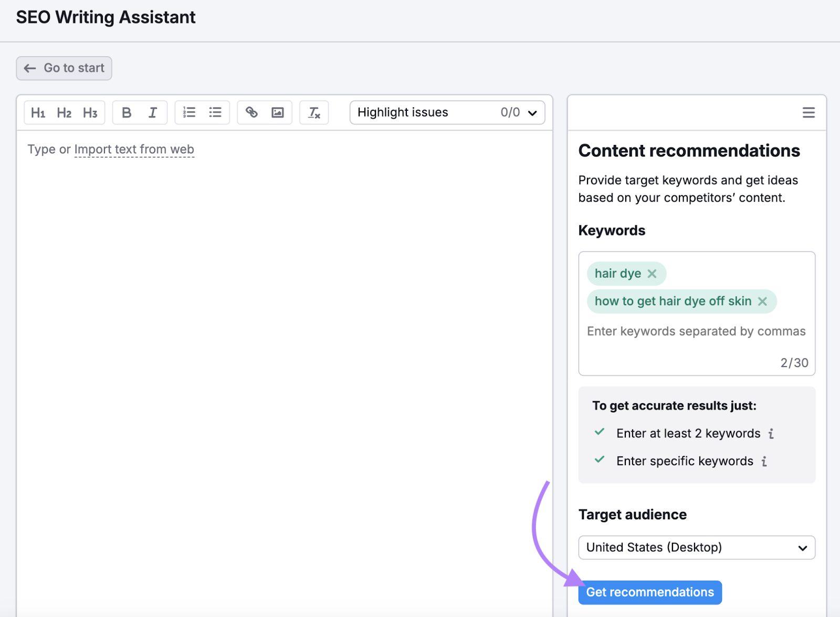Click Import text from web
Screen dimensions: 840x617
click(x=134, y=149)
